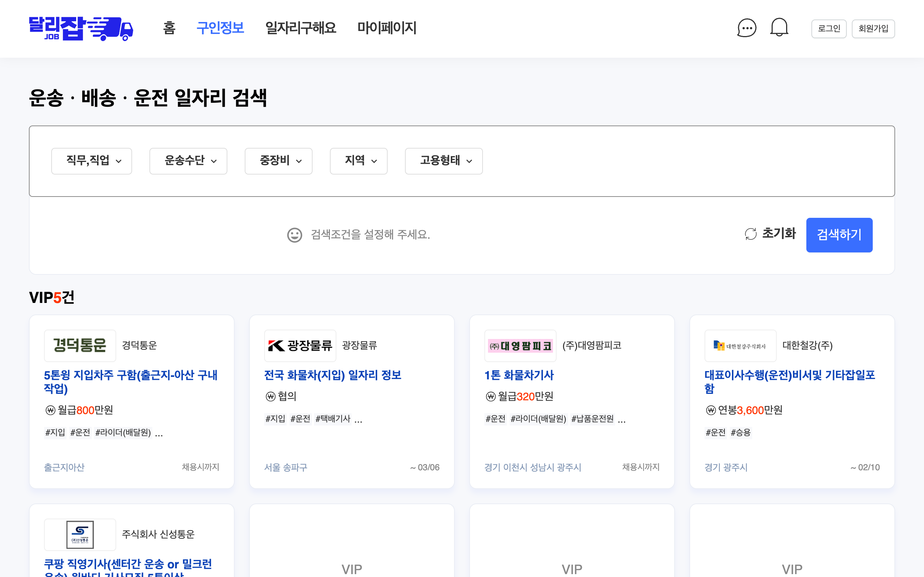This screenshot has width=924, height=577.
Task: Click the 신성통운 company logo
Action: pyautogui.click(x=80, y=534)
